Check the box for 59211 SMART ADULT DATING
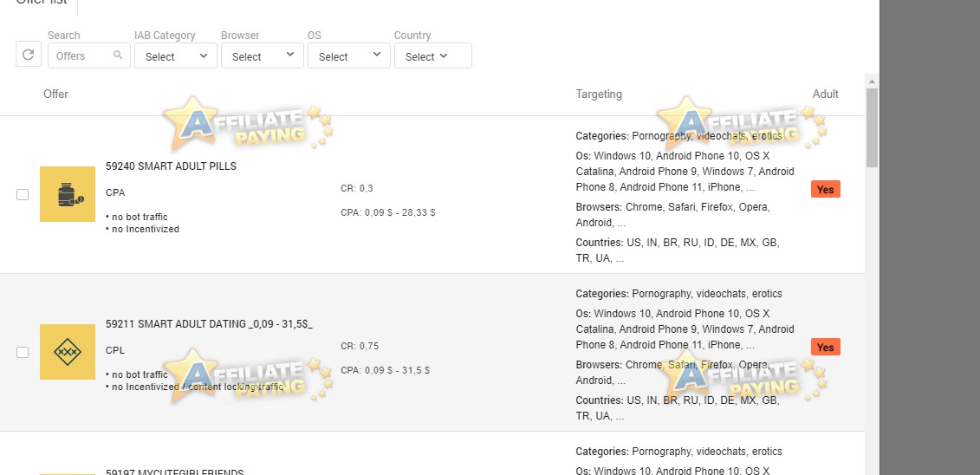980x475 pixels. [23, 353]
